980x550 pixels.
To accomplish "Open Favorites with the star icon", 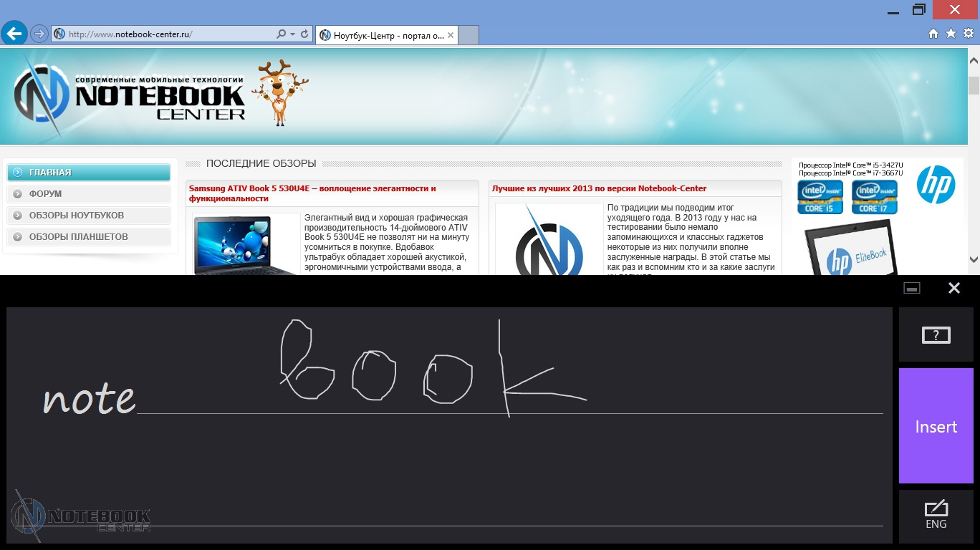I will pyautogui.click(x=951, y=34).
